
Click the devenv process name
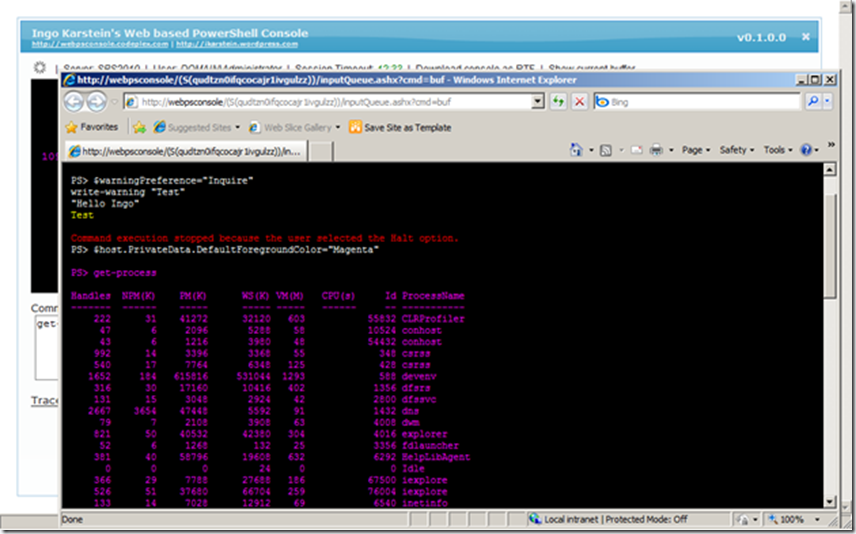(419, 376)
